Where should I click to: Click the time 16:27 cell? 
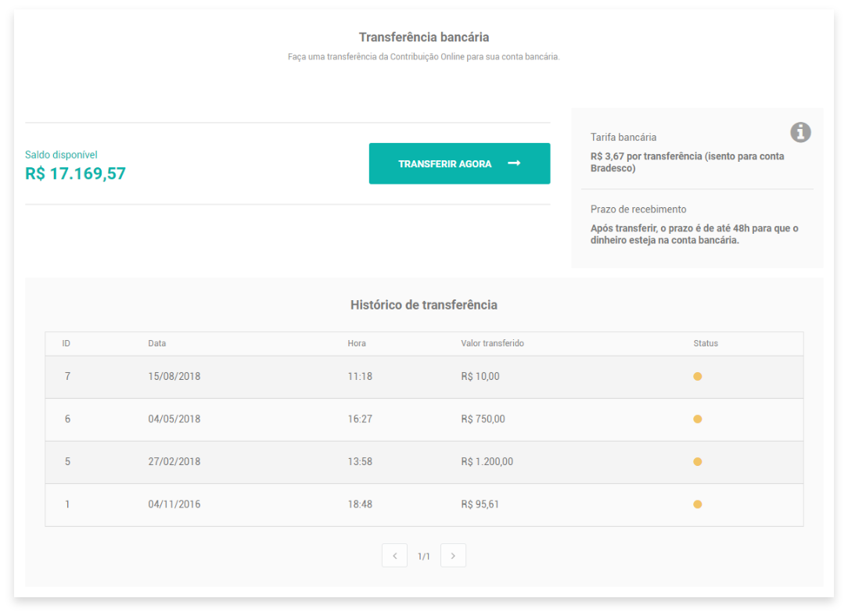click(x=360, y=419)
